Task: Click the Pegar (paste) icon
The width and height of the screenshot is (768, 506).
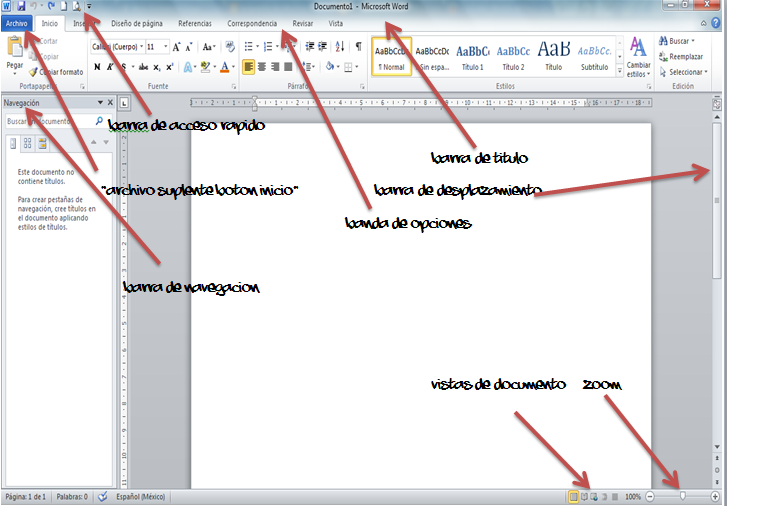Action: pos(14,52)
